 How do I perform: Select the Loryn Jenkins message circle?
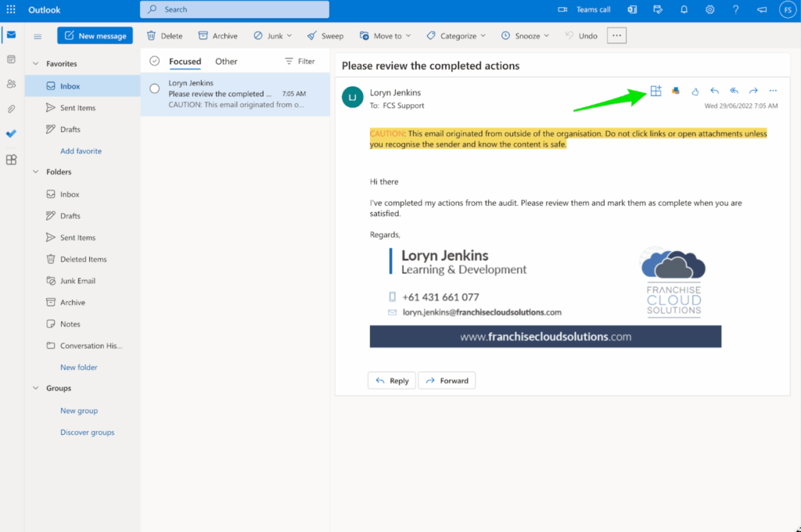point(154,89)
